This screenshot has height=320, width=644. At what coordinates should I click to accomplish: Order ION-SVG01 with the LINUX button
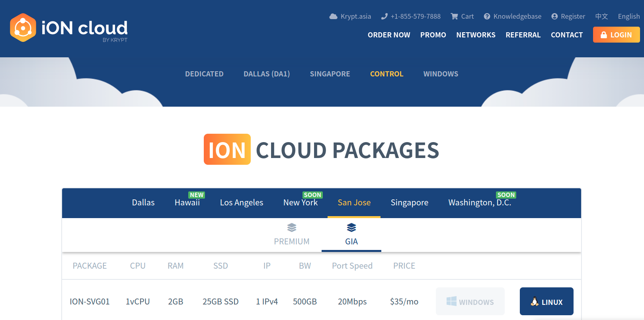pos(546,301)
